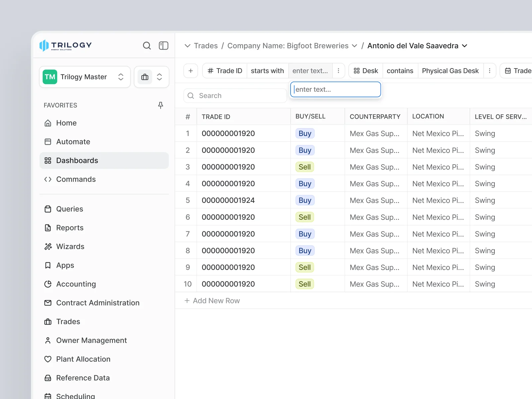532x399 pixels.
Task: Change the 'starts with' filter operator
Action: pyautogui.click(x=267, y=71)
